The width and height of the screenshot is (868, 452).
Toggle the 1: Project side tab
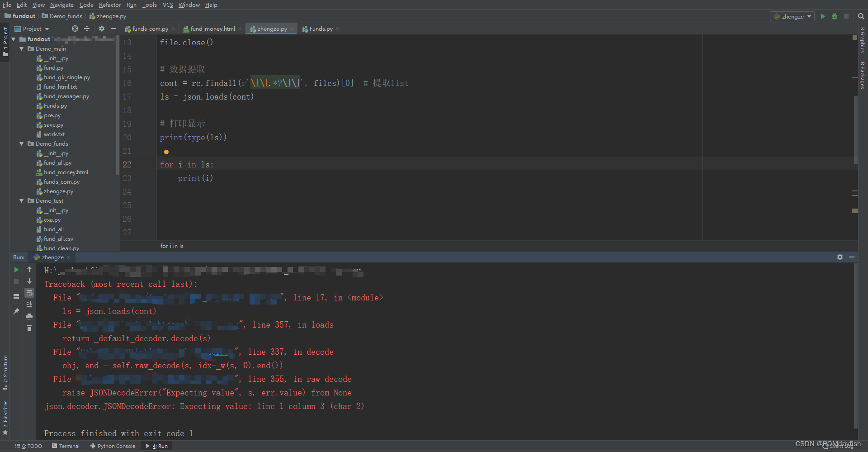pyautogui.click(x=5, y=42)
